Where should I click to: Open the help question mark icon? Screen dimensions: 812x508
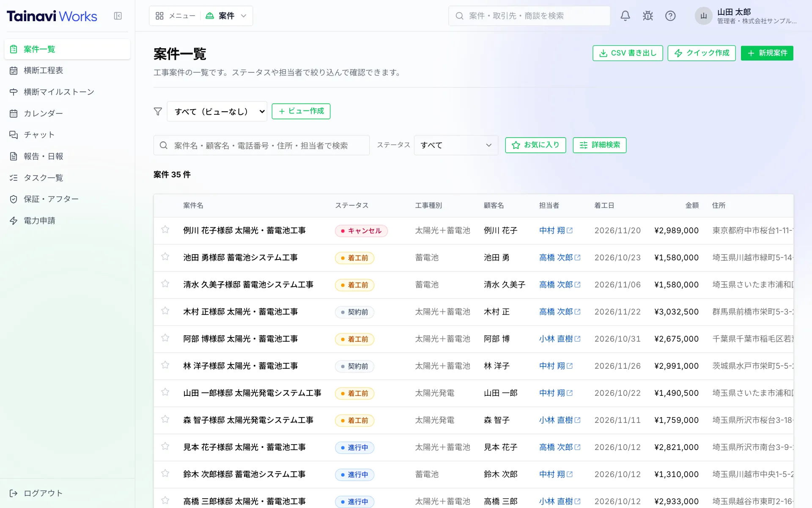[x=670, y=16]
